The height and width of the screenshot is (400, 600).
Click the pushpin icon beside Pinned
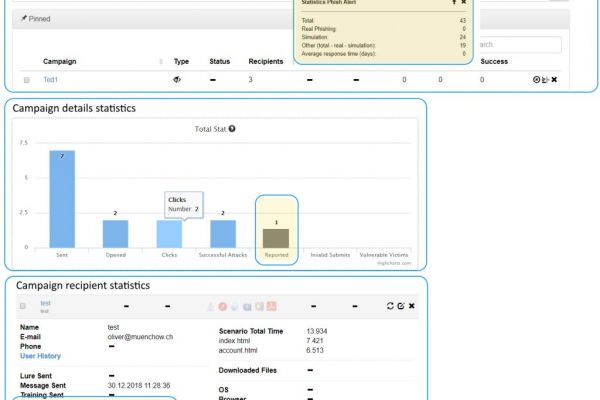click(23, 19)
